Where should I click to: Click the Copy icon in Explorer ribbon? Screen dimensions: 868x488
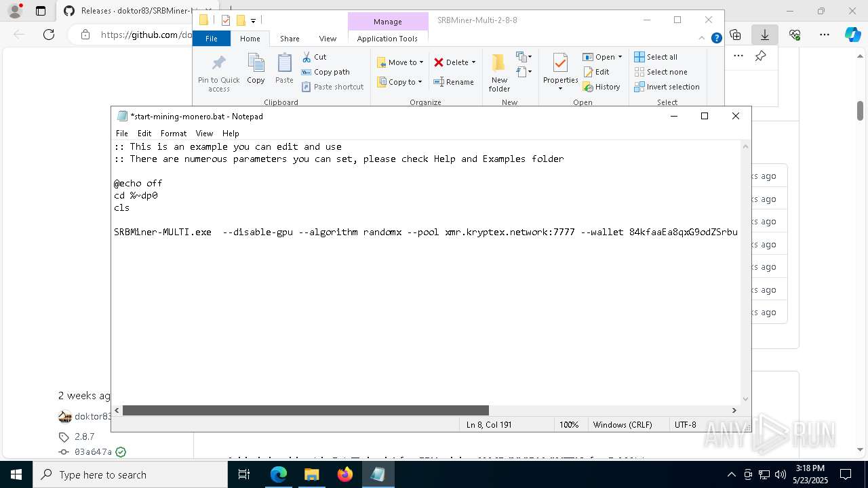pyautogui.click(x=256, y=69)
